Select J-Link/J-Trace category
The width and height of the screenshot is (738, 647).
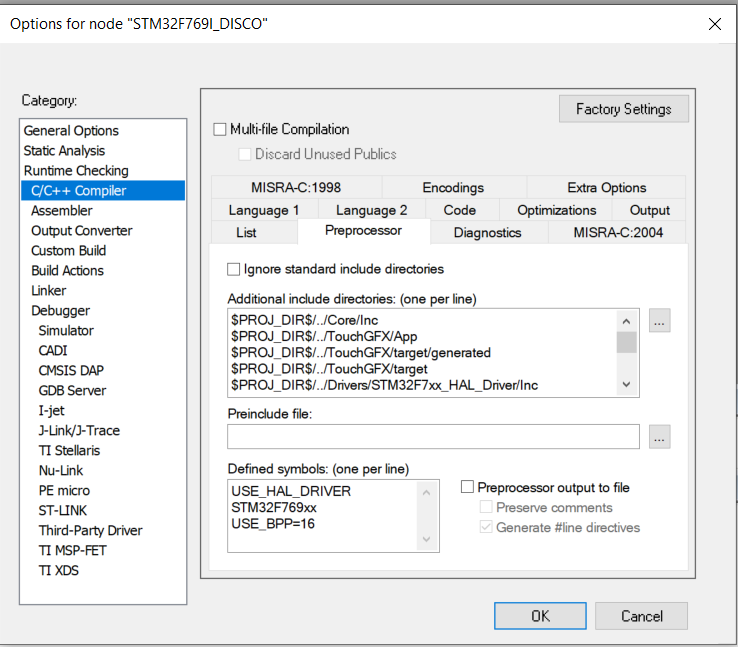coord(103,431)
